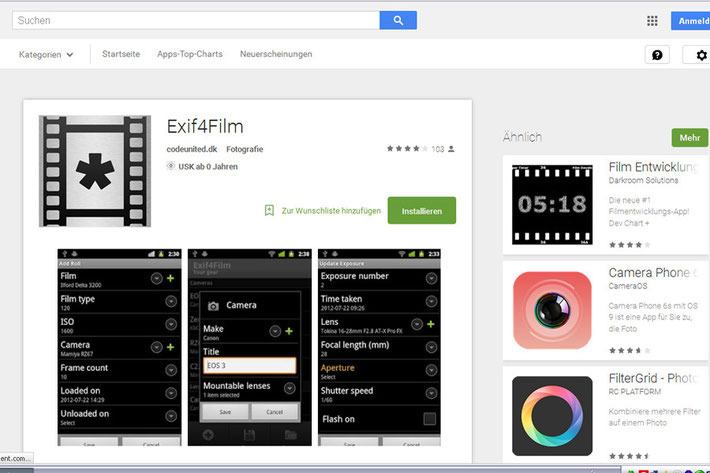The image size is (710, 473).
Task: Open the Camera Phone app title
Action: 653,272
